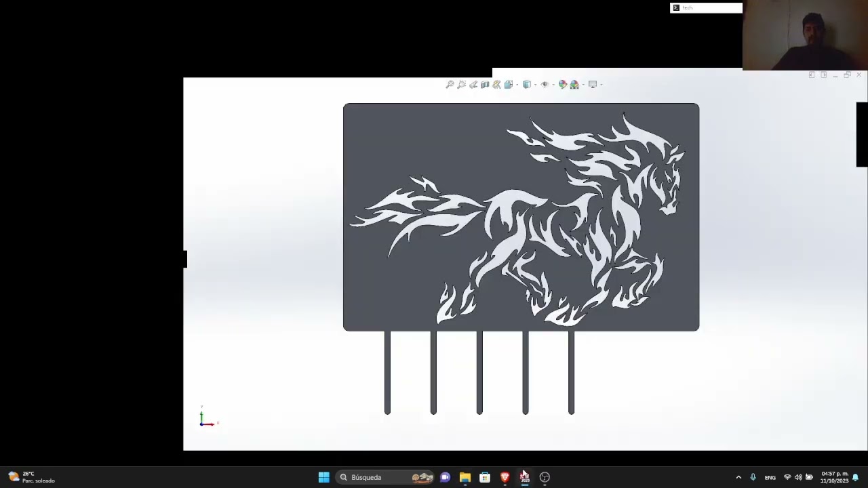Click the XYZ coordinate triad
The width and height of the screenshot is (868, 488).
(208, 418)
